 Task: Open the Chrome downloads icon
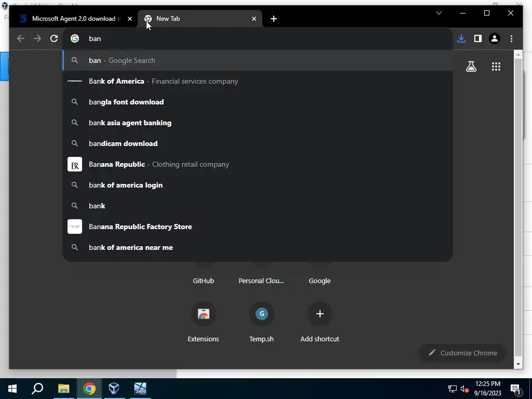pos(461,38)
